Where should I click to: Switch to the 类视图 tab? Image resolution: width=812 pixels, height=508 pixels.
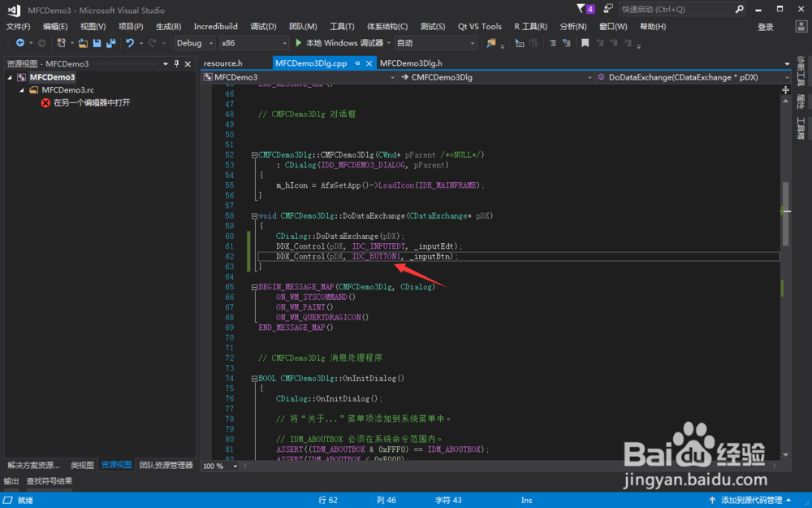[x=82, y=465]
